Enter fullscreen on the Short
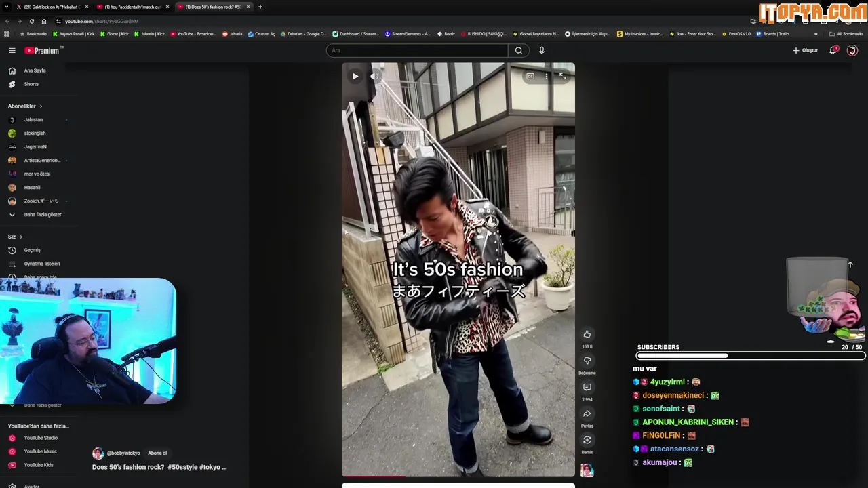868x488 pixels. click(x=563, y=77)
